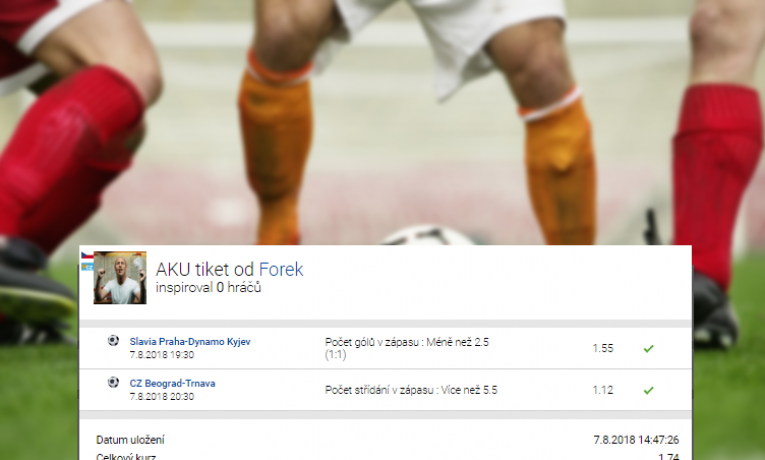The width and height of the screenshot is (765, 460).
Task: Click green checkmark next to 1.55 odds
Action: coord(648,348)
